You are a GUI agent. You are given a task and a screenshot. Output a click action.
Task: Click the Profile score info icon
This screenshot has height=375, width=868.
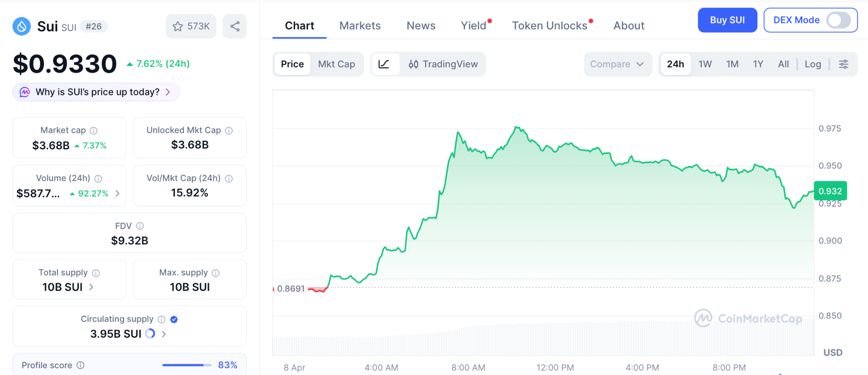pyautogui.click(x=81, y=365)
